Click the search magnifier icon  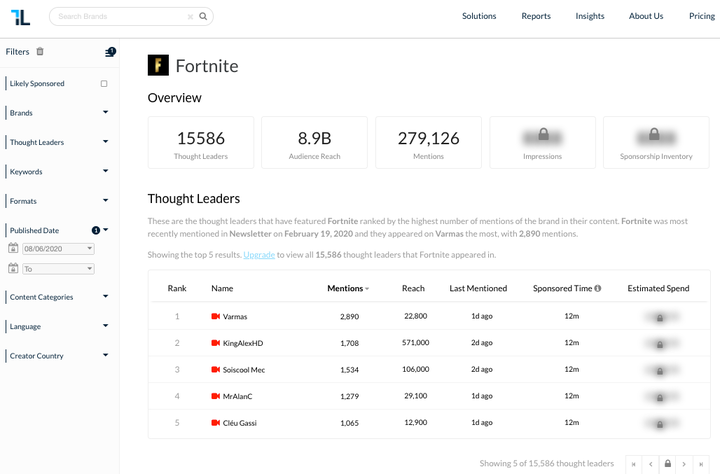click(203, 16)
